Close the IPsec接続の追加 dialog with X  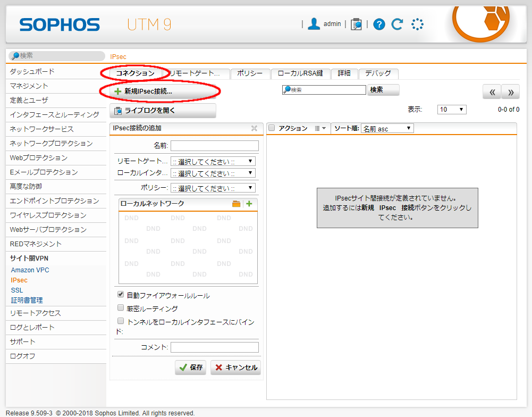tap(254, 128)
